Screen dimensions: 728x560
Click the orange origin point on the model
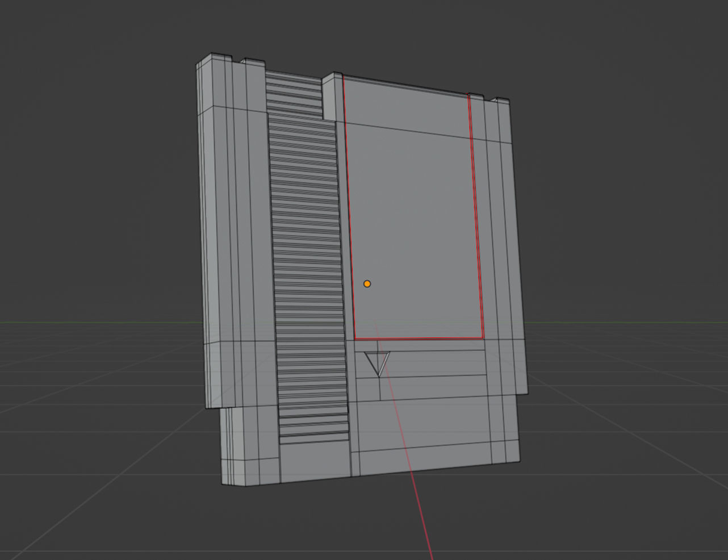367,283
